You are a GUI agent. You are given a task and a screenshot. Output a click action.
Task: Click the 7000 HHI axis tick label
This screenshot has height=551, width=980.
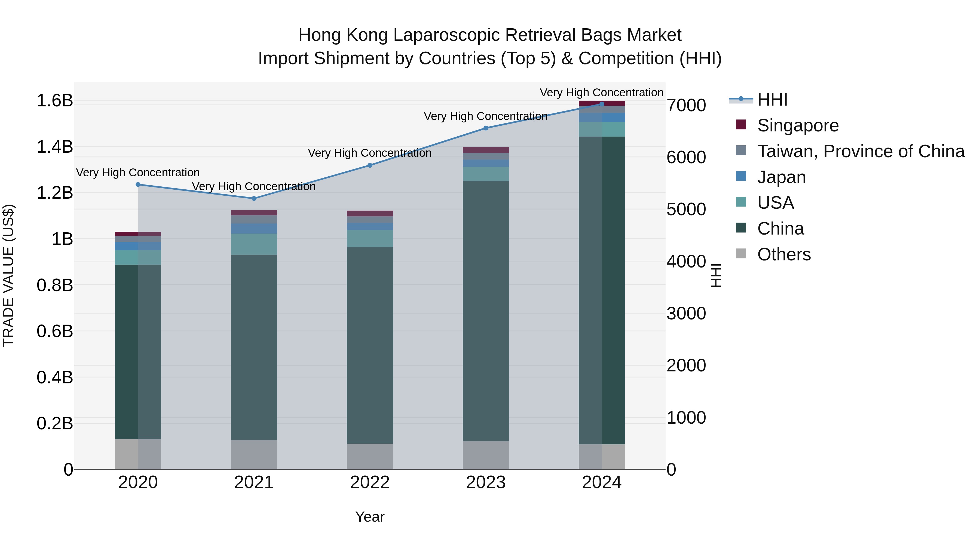pos(687,105)
